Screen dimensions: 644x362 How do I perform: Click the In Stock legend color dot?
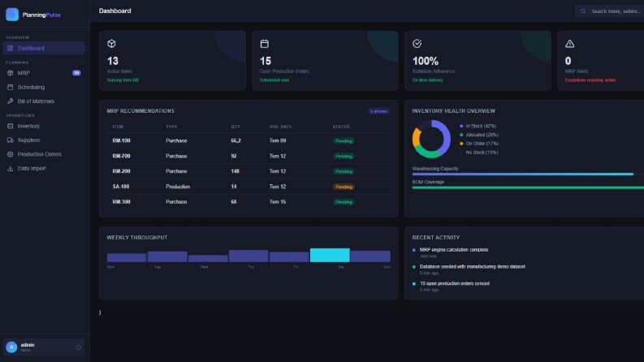(461, 126)
